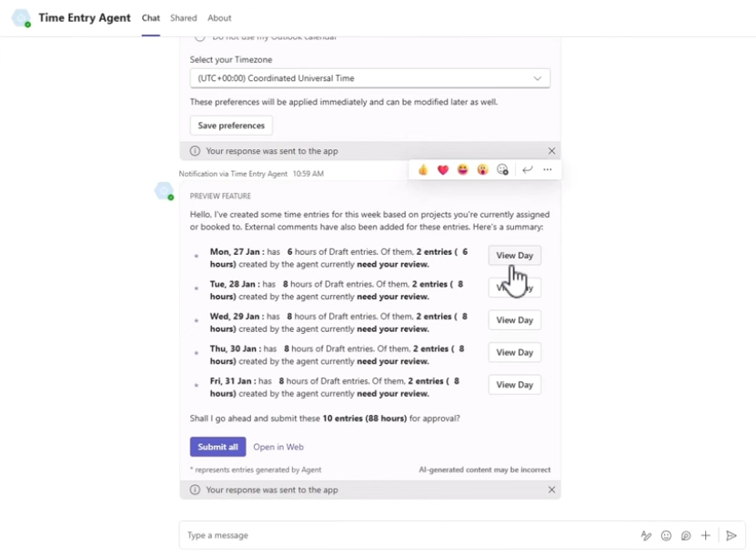Click Submit all button
756x555 pixels.
[x=218, y=447]
